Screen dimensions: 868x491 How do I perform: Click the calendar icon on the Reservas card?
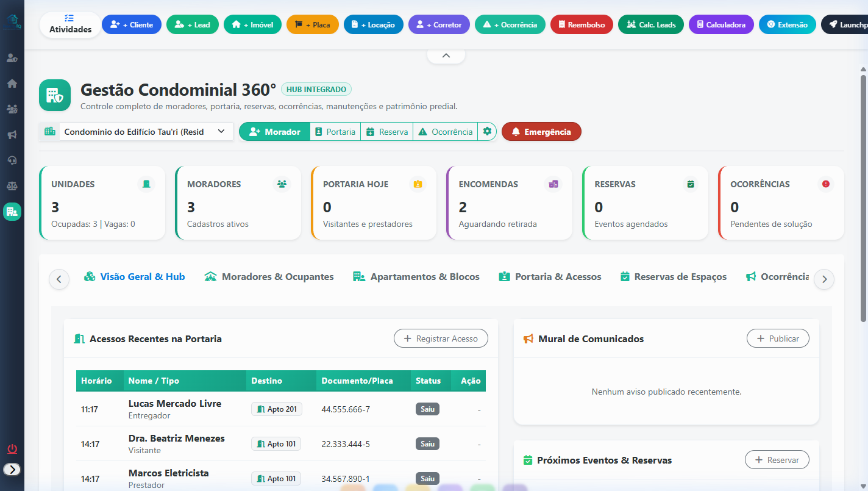pos(691,184)
